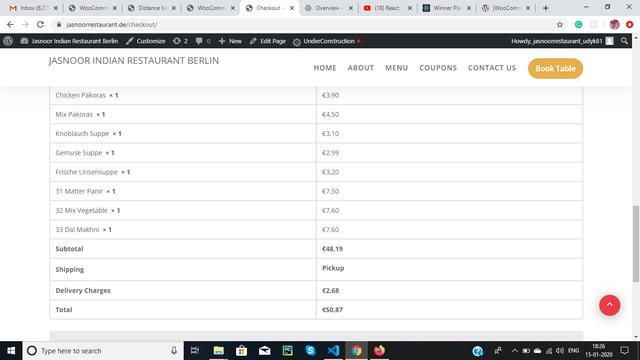Click the Chicken Pakoras item row
This screenshot has height=360, width=640.
(x=316, y=95)
